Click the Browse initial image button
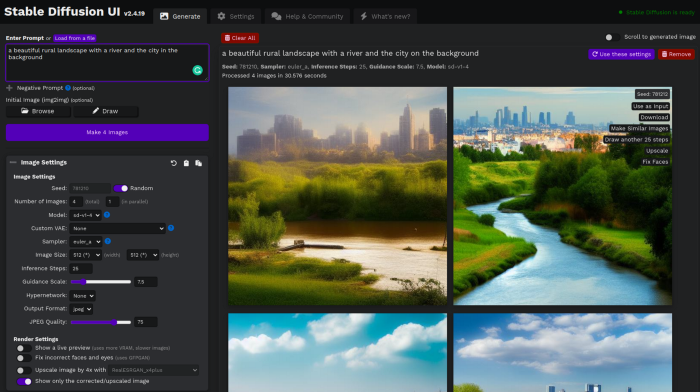Screen dimensions: 700x392 pos(38,111)
